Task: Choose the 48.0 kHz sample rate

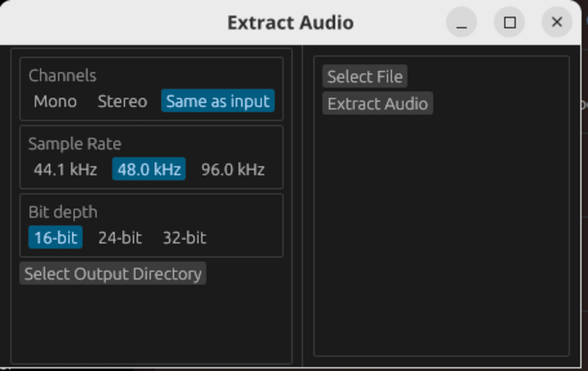Action: pyautogui.click(x=148, y=169)
